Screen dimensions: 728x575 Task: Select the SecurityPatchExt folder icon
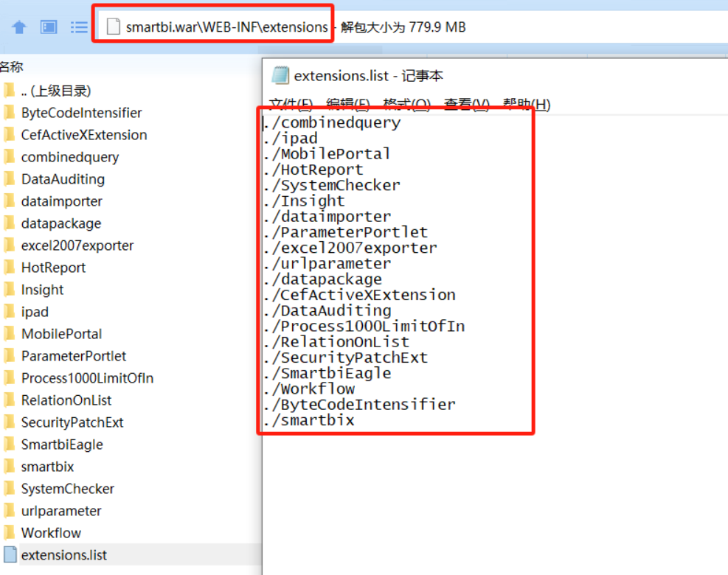click(8, 422)
